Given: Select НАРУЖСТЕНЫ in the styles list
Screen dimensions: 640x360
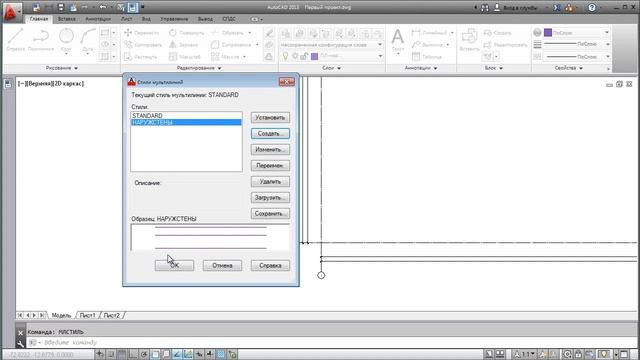Looking at the screenshot, I should [x=186, y=122].
